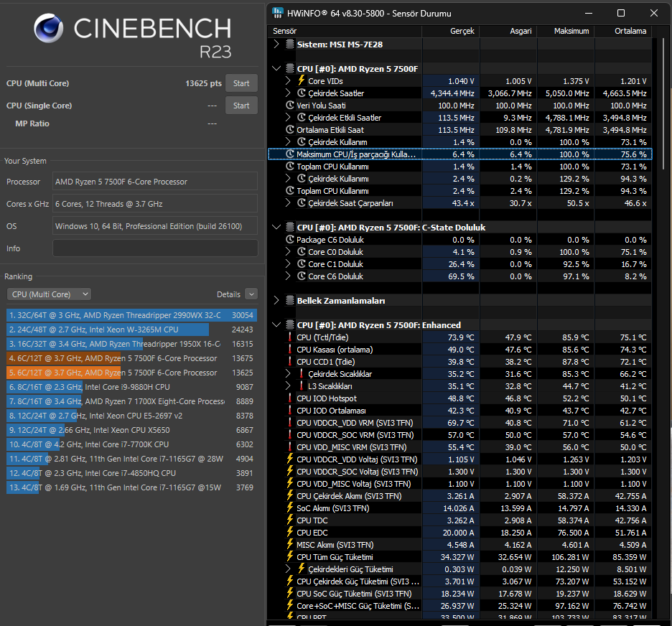
Task: Collapse CPU [#0]: AMD Ryzen 5 7500F group
Action: (276, 68)
